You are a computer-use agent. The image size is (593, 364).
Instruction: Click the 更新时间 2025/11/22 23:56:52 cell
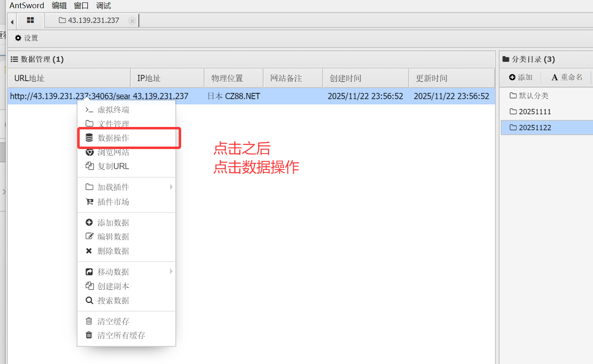(452, 96)
